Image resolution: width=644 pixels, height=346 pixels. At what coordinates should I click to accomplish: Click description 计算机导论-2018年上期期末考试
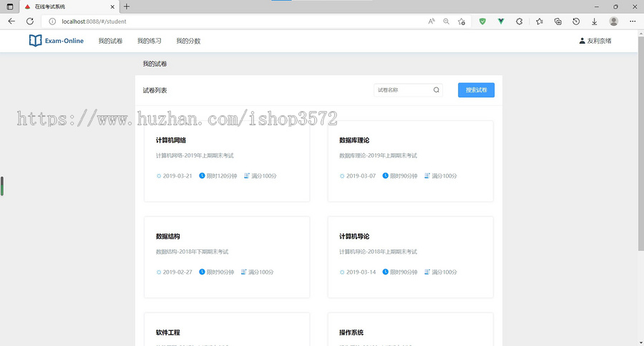point(378,251)
